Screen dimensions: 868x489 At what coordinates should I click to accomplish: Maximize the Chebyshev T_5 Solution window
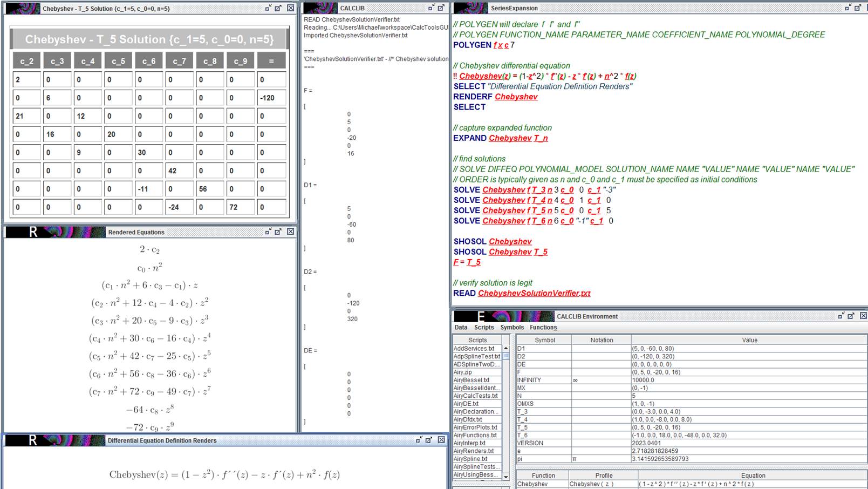[278, 8]
